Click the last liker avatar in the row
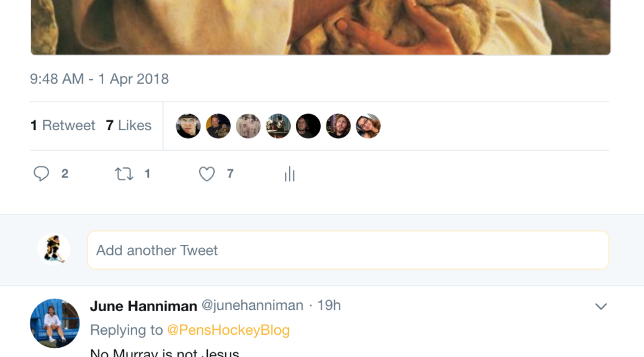Screen dimensions: 644x357 (368, 126)
